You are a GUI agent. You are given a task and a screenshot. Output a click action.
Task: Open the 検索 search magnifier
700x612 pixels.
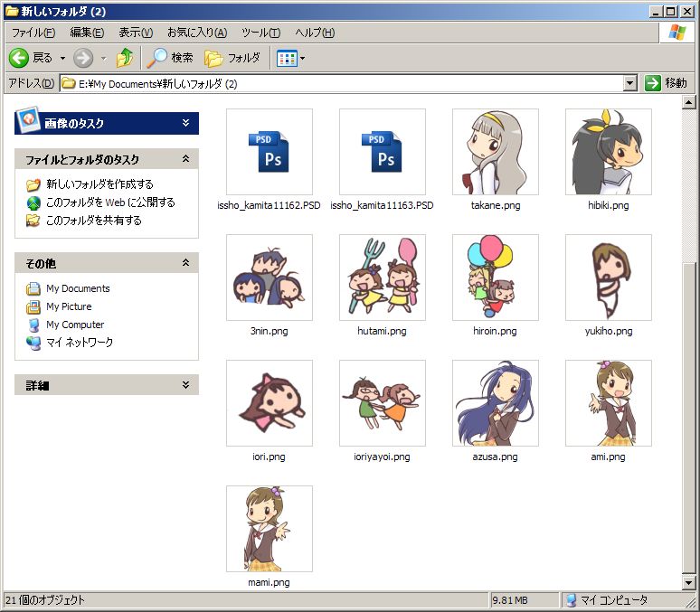[170, 58]
